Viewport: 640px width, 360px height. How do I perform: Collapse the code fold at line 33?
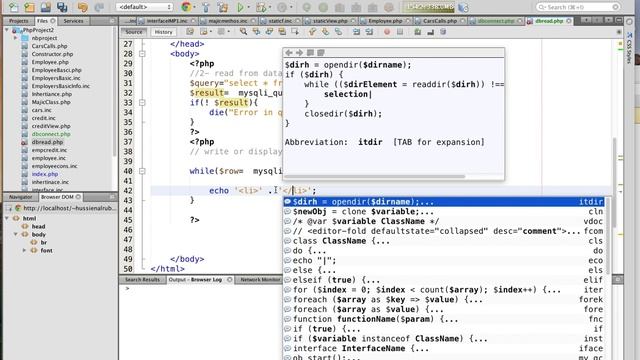click(142, 103)
